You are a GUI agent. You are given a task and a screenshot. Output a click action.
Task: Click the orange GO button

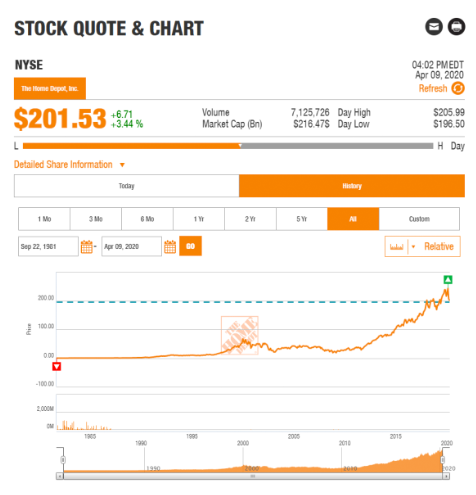point(190,246)
